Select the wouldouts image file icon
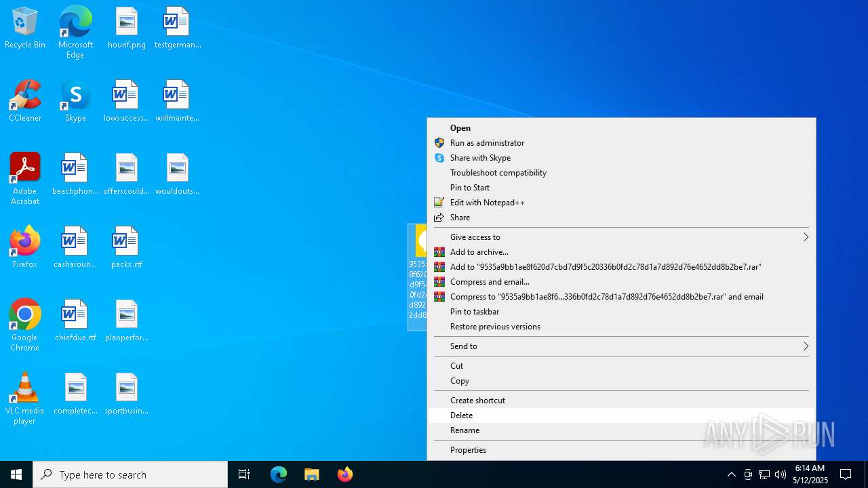The image size is (868, 488). coord(178,175)
